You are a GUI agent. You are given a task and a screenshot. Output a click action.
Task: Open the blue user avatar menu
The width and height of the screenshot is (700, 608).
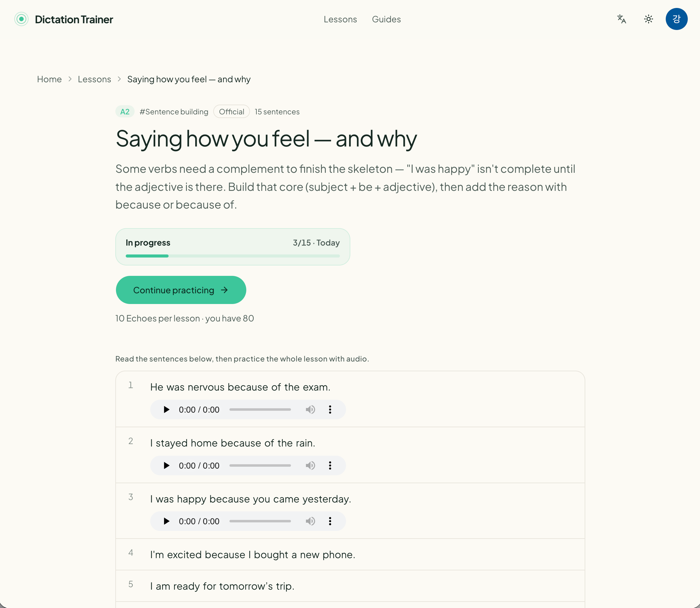(676, 19)
